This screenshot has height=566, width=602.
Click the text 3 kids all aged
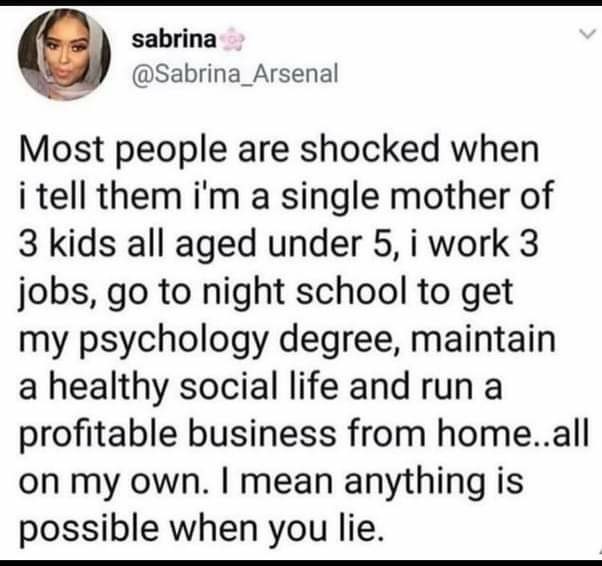click(137, 244)
